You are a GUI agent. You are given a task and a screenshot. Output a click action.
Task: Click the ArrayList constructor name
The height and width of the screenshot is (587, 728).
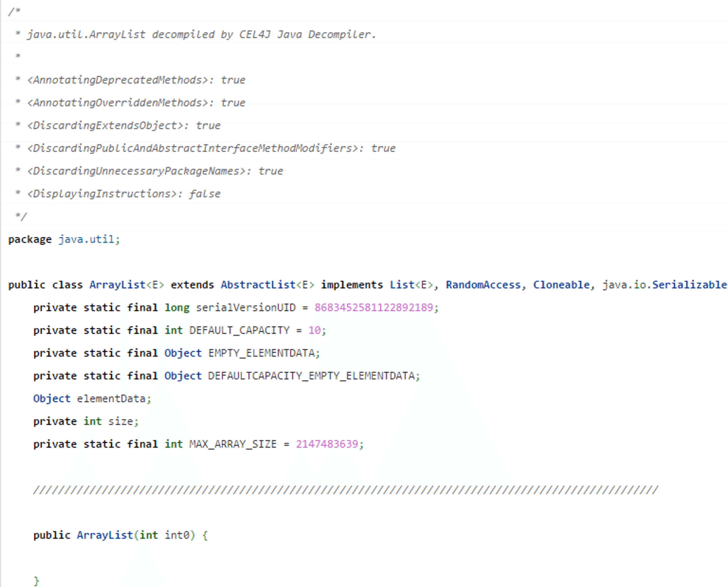click(105, 535)
